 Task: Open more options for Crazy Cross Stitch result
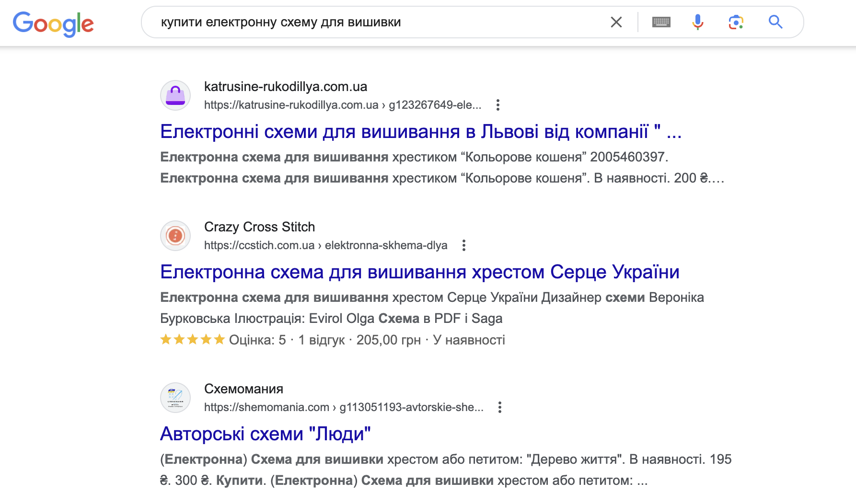pyautogui.click(x=463, y=245)
